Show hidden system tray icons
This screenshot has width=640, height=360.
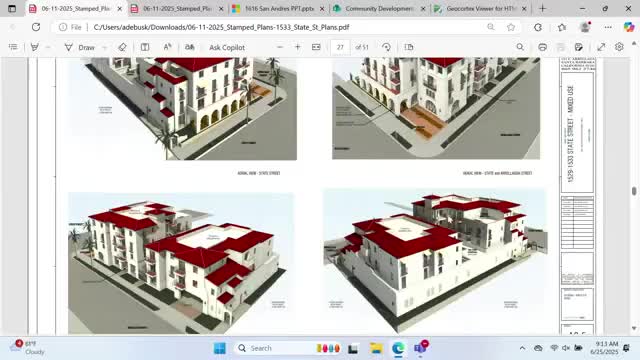(522, 348)
